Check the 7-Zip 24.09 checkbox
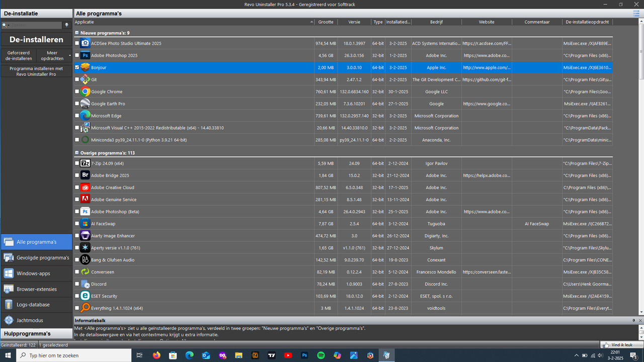Screen dimensions: 644x362 pos(77,163)
